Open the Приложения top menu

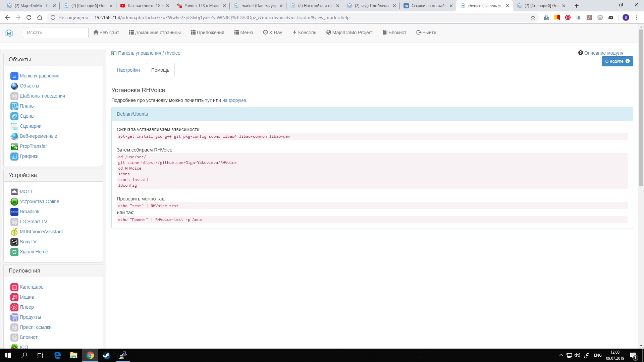point(207,33)
